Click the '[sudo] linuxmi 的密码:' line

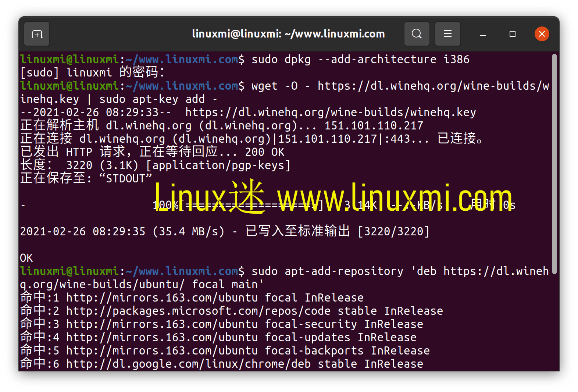pos(92,72)
